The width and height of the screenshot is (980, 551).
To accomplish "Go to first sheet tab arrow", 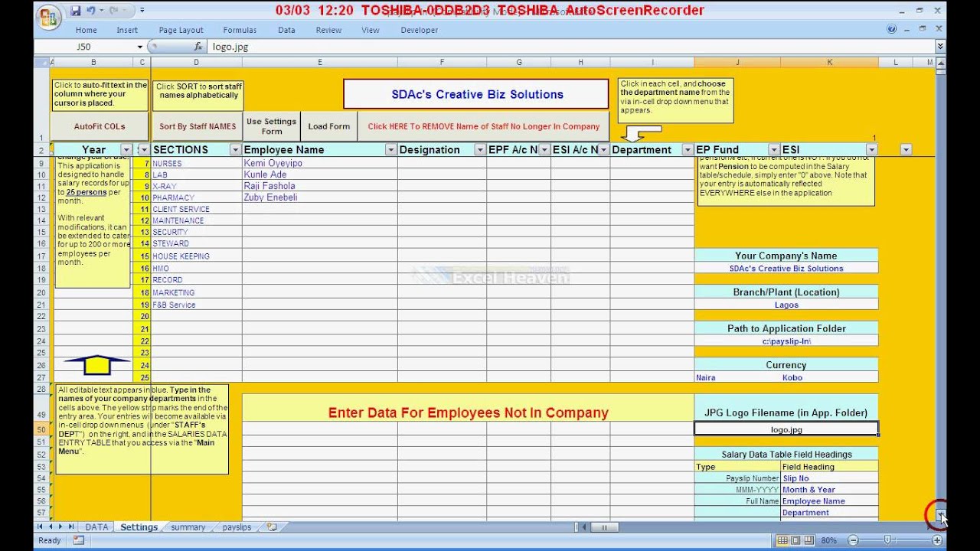I will (41, 527).
